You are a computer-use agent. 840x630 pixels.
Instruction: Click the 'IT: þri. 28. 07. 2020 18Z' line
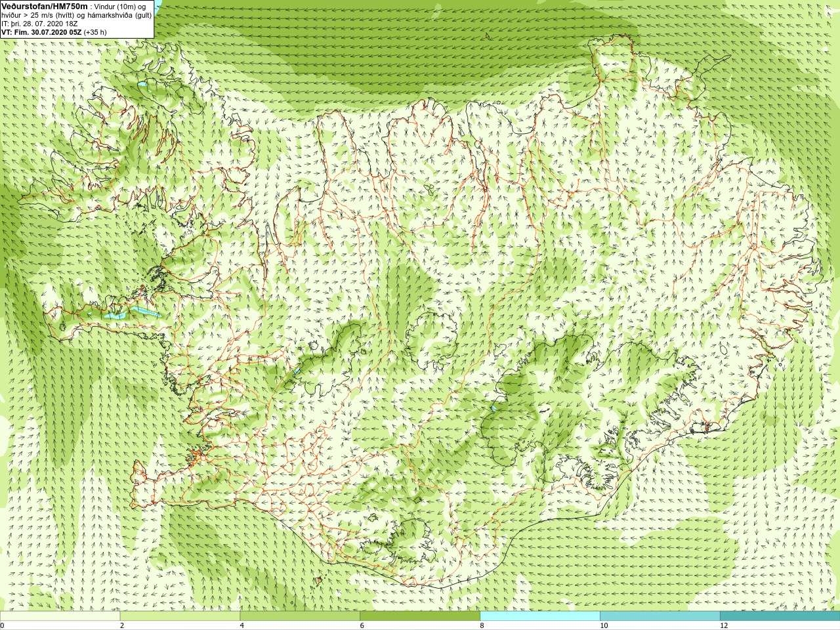point(39,24)
